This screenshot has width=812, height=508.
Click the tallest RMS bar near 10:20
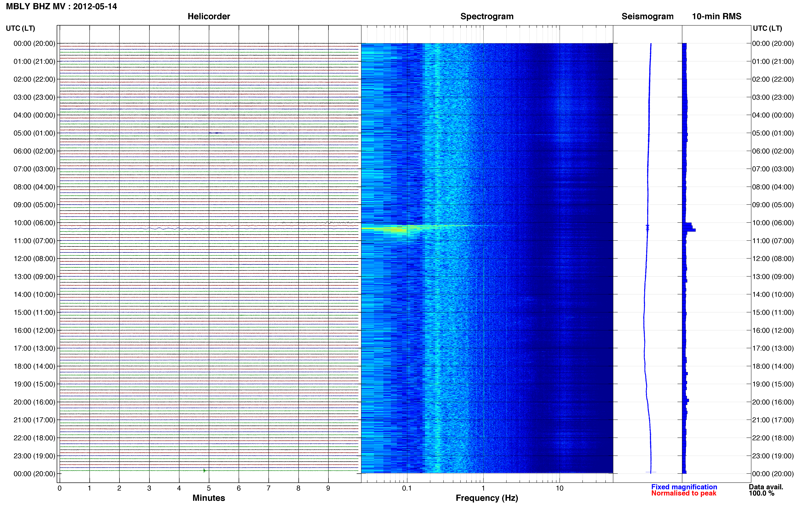tap(689, 230)
